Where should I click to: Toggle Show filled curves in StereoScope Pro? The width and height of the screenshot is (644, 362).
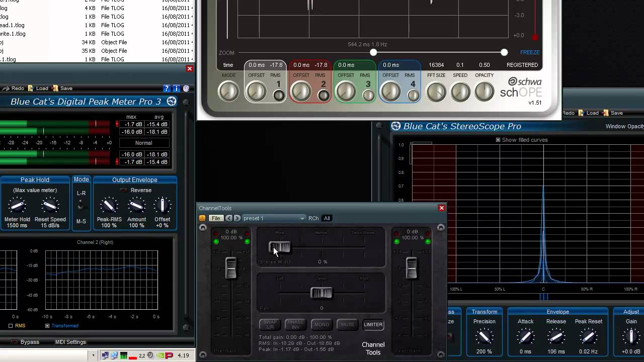(498, 140)
